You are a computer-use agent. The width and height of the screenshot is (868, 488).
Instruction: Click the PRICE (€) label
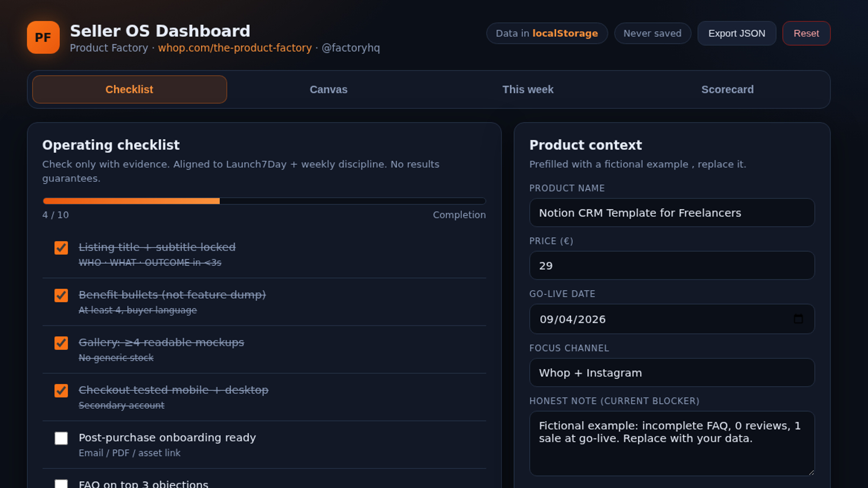551,241
